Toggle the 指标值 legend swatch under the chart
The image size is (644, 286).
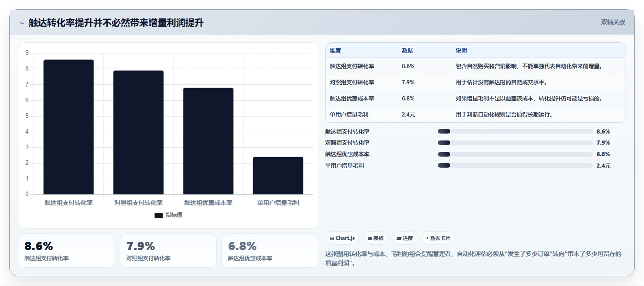pyautogui.click(x=159, y=215)
